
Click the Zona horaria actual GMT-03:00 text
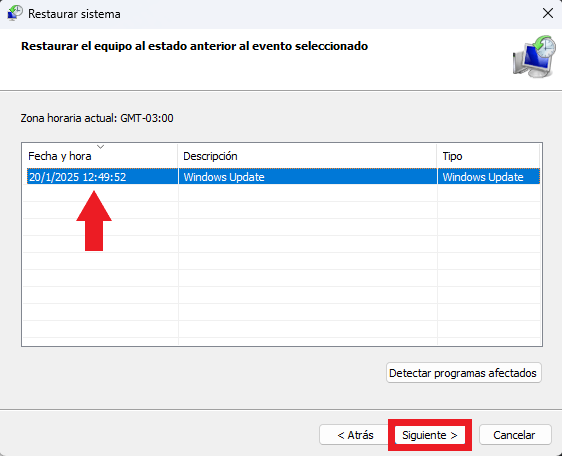pos(97,118)
